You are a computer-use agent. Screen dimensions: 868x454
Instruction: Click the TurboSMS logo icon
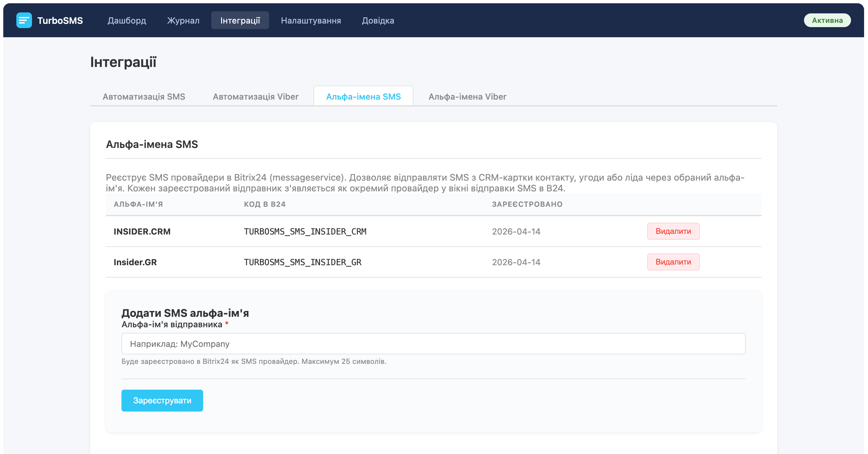[24, 20]
